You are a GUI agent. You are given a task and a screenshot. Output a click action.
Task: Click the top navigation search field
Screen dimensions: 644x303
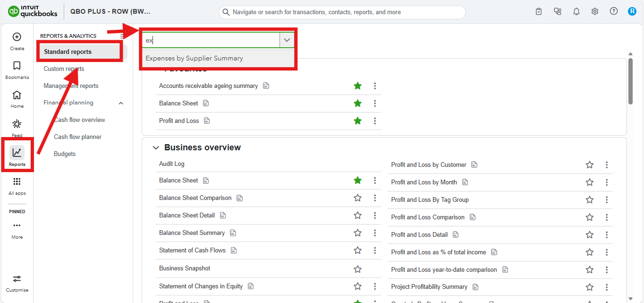point(342,12)
